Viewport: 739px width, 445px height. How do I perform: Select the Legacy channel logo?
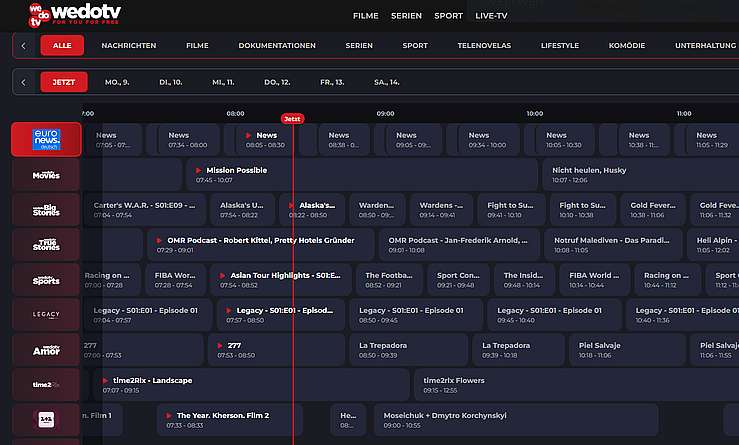click(46, 315)
